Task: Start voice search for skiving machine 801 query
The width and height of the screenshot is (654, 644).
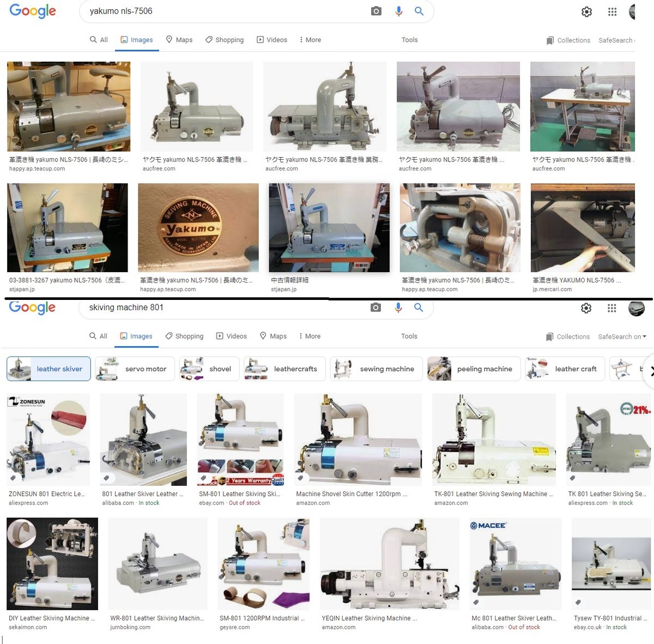Action: (398, 308)
